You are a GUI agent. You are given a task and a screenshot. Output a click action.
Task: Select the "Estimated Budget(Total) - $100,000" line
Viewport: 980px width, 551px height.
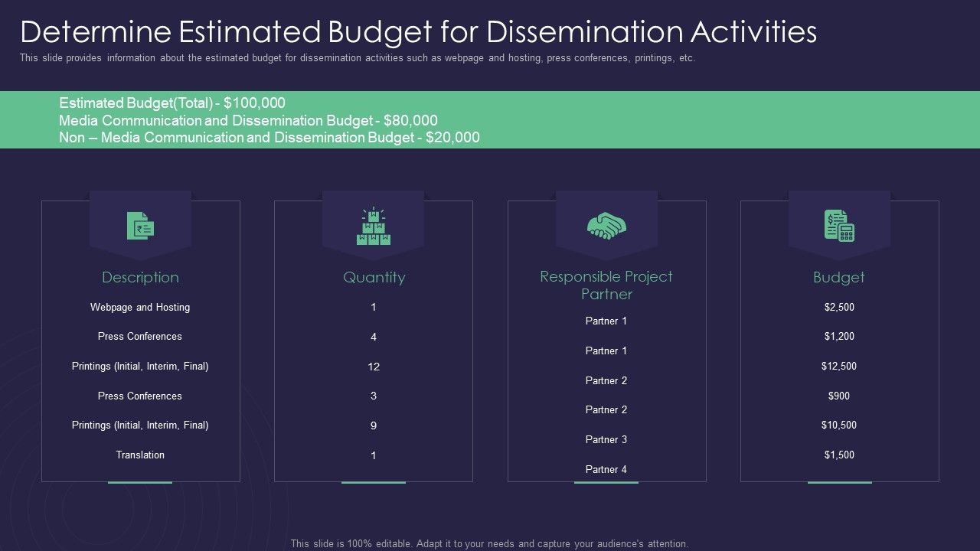point(172,103)
